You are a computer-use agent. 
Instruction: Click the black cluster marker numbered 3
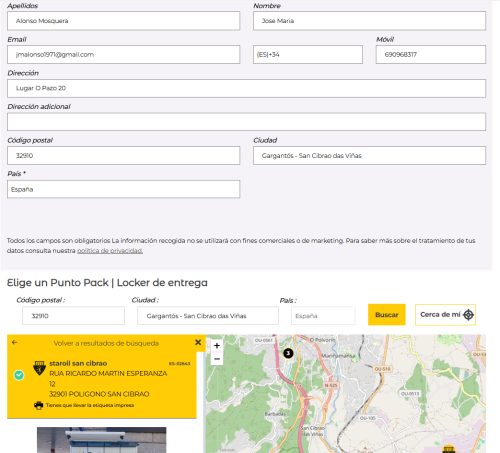click(288, 353)
